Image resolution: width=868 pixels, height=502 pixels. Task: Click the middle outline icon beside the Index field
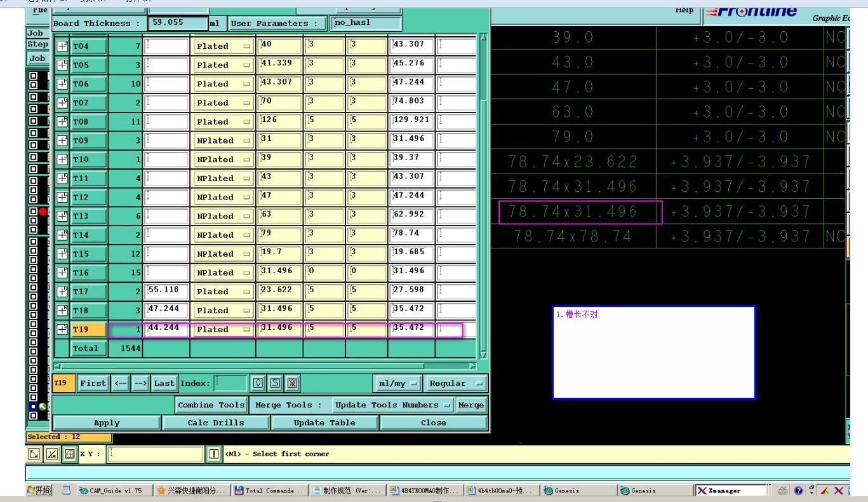275,383
